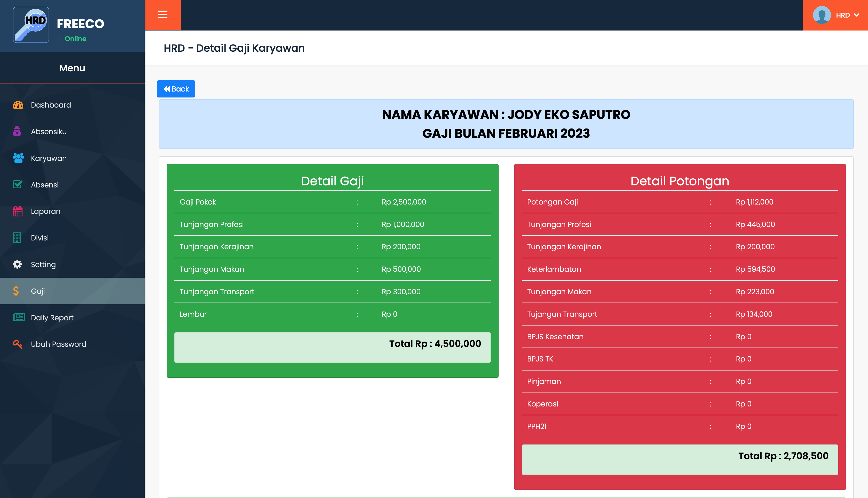Select the Gaji sidebar item
Screen dimensions: 868x498
72,291
